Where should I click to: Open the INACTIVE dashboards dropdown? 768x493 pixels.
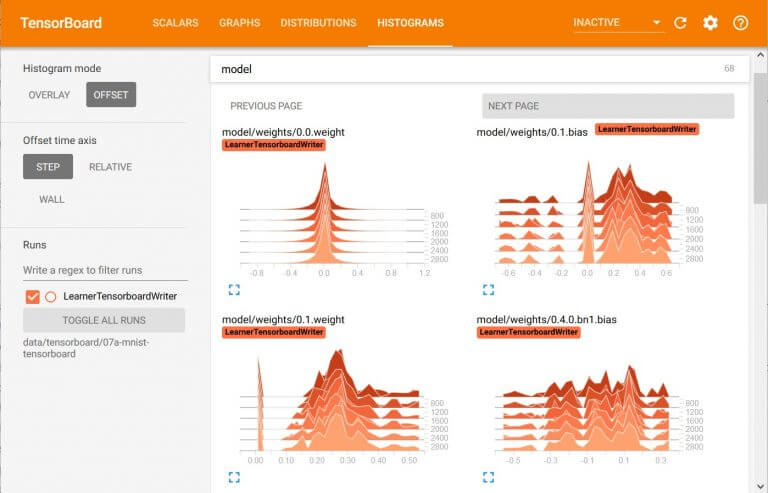(617, 23)
